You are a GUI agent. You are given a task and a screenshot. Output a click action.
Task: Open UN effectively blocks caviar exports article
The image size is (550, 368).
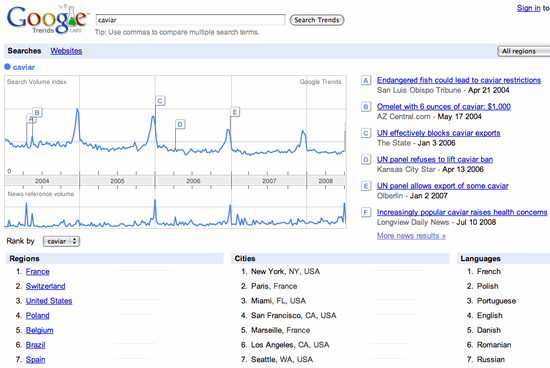coord(438,133)
